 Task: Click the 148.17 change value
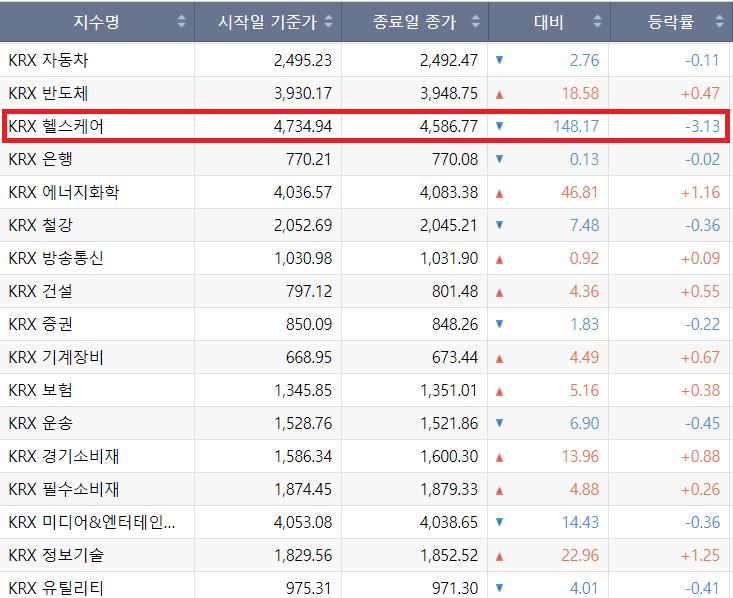click(576, 126)
